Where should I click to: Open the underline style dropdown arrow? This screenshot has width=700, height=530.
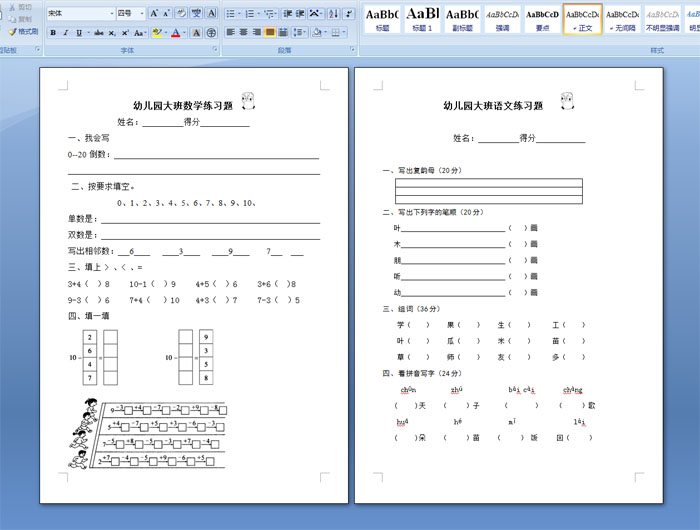(x=88, y=33)
